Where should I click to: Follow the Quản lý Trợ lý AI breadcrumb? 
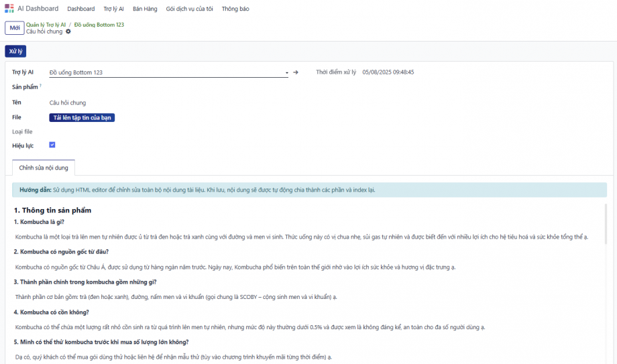(x=46, y=24)
